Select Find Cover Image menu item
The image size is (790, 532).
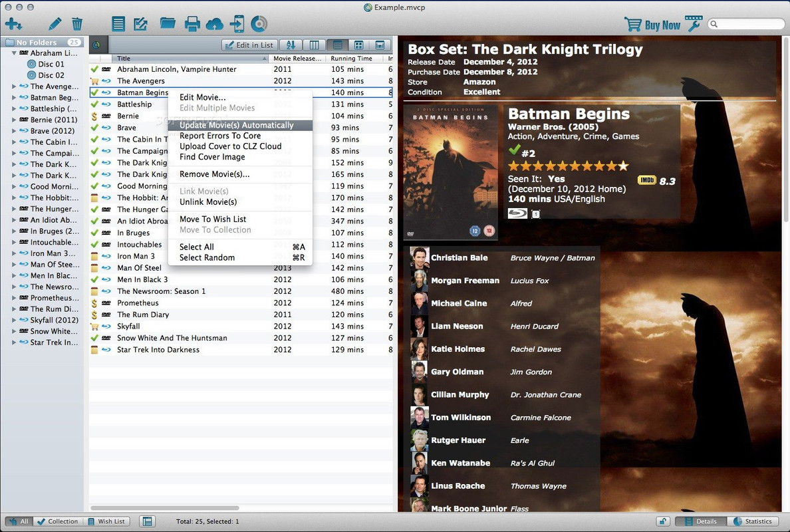tap(240, 157)
